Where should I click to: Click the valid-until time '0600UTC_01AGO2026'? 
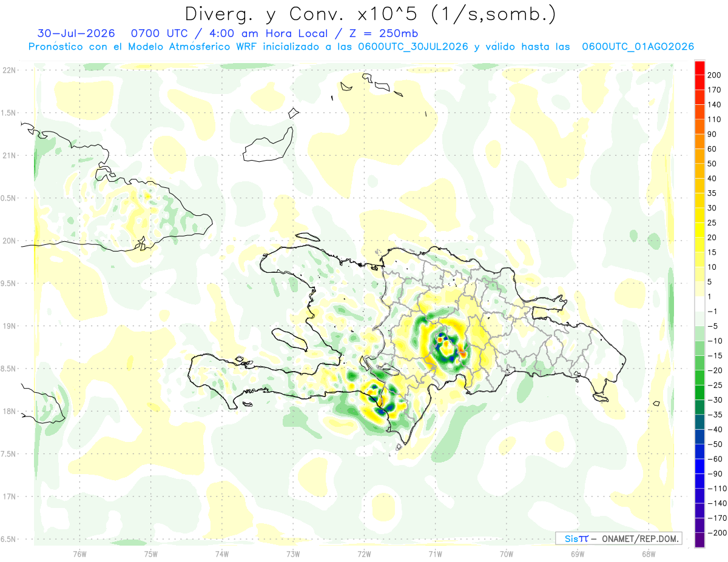(x=638, y=47)
